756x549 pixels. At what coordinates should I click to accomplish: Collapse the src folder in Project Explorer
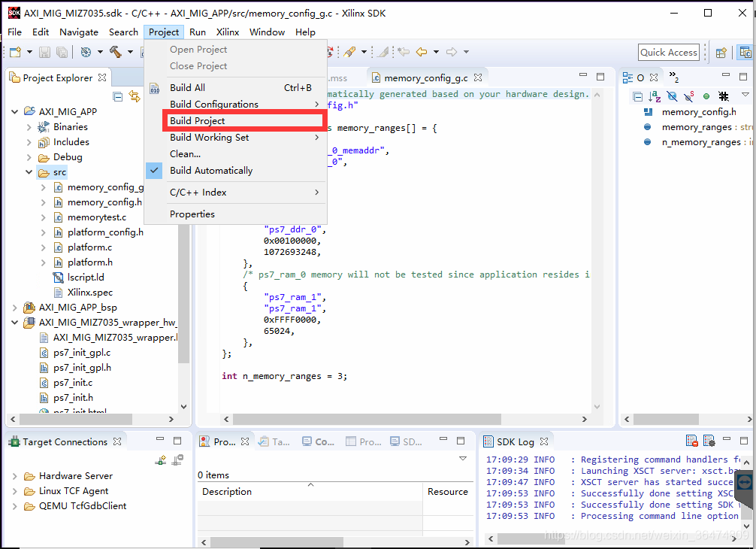29,172
